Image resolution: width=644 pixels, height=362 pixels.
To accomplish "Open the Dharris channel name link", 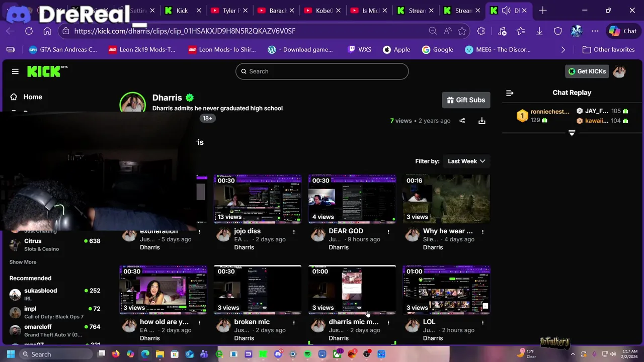I will [x=167, y=98].
